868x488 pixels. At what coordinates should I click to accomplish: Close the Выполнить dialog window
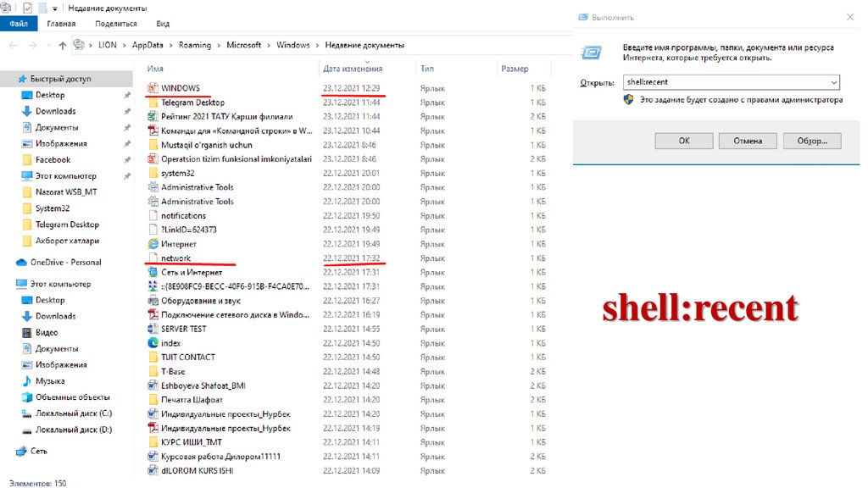[x=850, y=17]
